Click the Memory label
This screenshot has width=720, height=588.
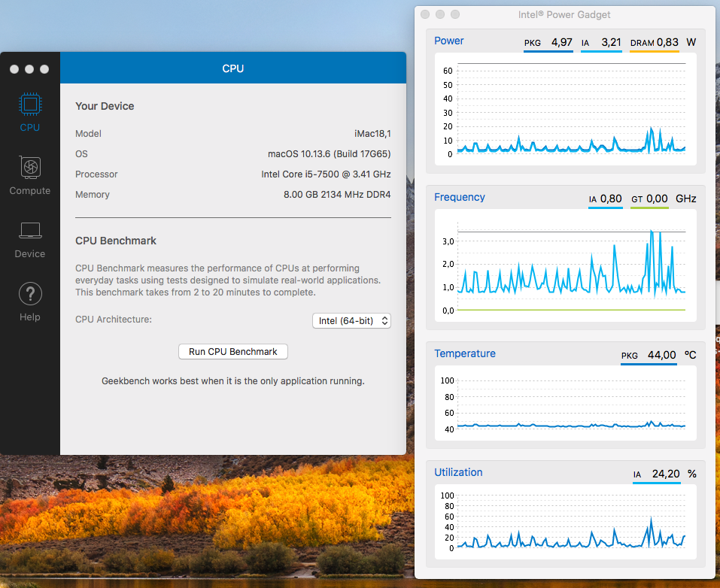tap(93, 195)
